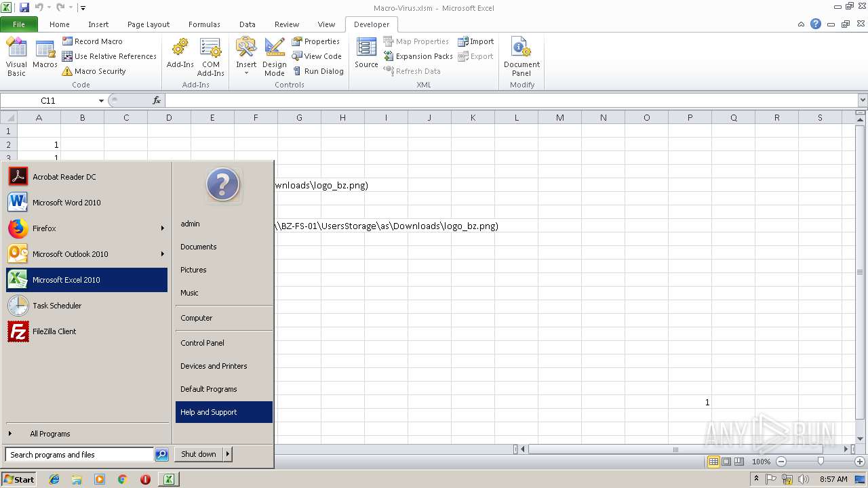Open Macro Security settings

(x=94, y=71)
